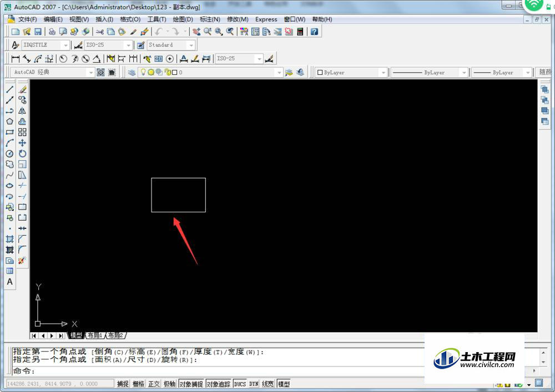Select the Table tool

[x=9, y=271]
